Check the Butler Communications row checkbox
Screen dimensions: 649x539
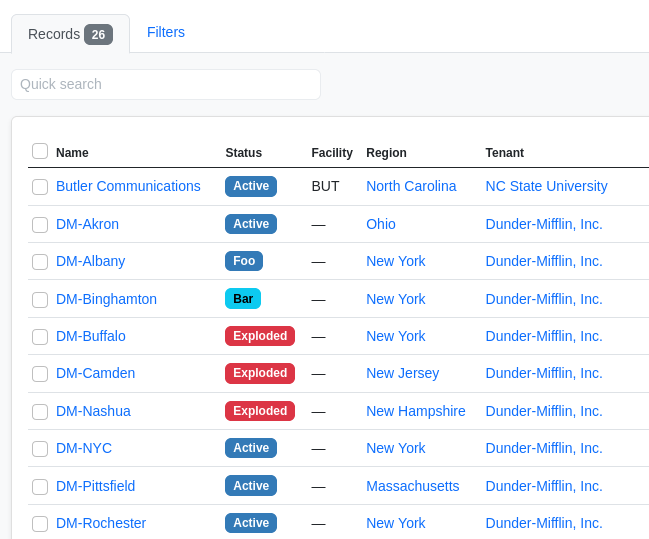tap(40, 187)
